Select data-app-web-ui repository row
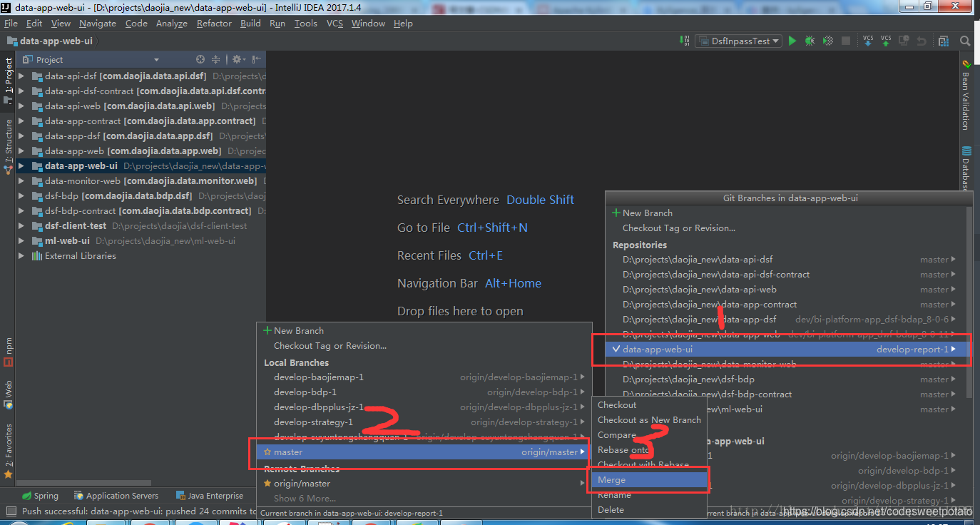The height and width of the screenshot is (525, 980). coord(785,350)
